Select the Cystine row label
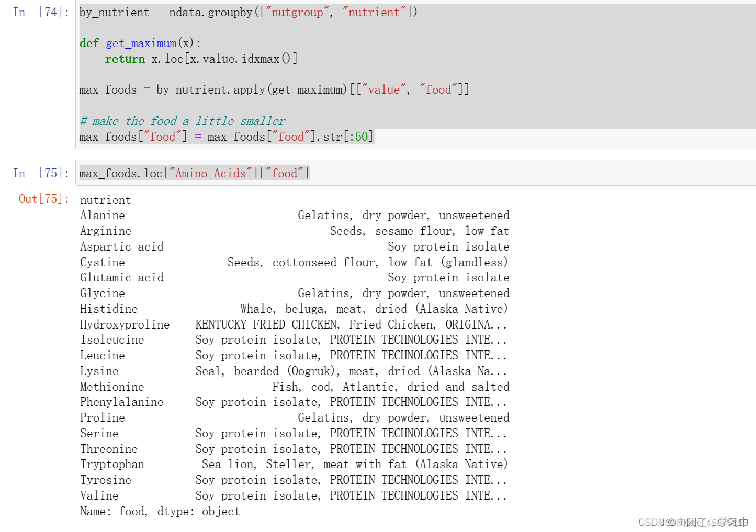 point(103,263)
